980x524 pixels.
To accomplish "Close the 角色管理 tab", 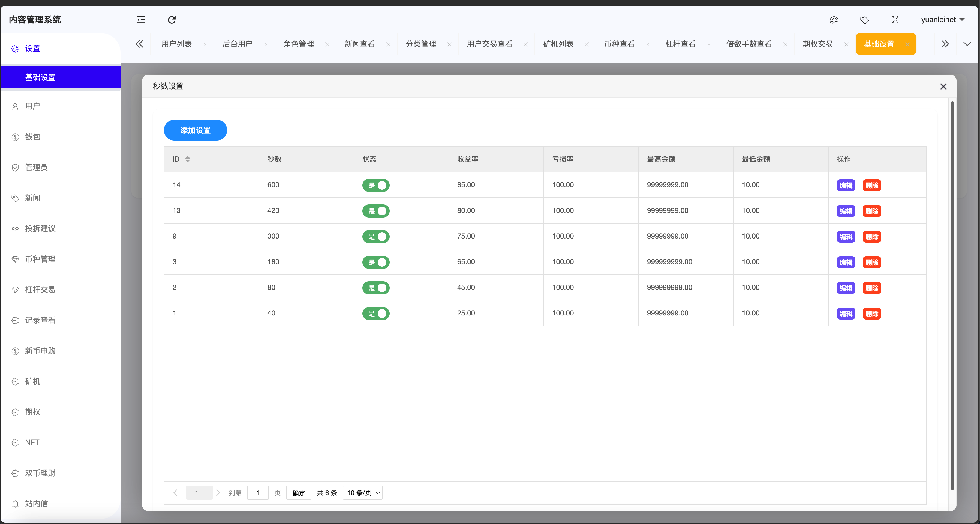I will click(x=327, y=44).
